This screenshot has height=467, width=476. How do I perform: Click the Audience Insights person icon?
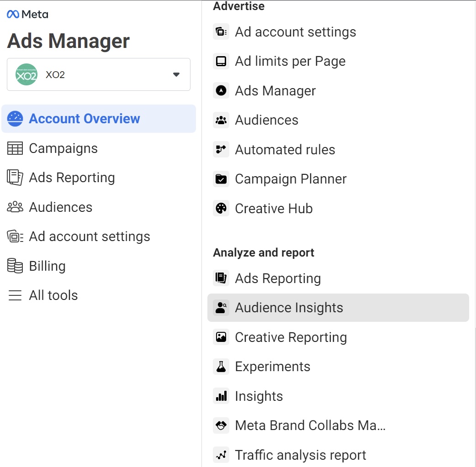(x=221, y=308)
